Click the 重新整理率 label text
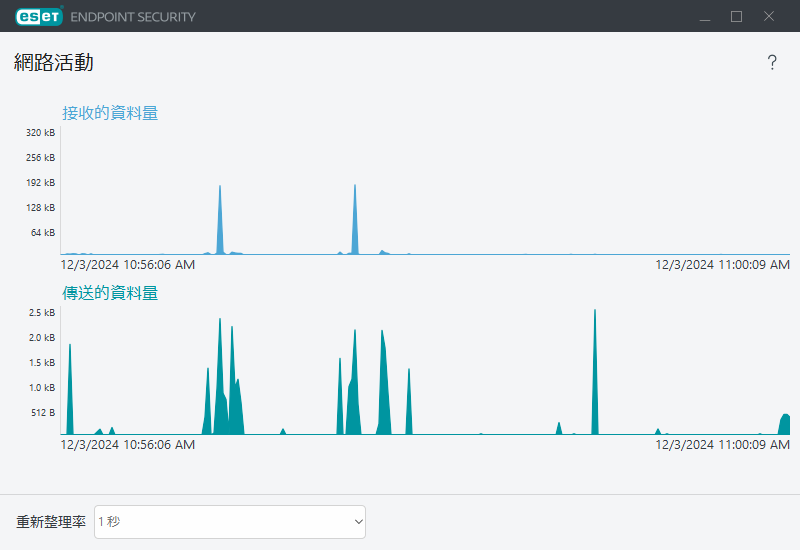 [x=51, y=522]
